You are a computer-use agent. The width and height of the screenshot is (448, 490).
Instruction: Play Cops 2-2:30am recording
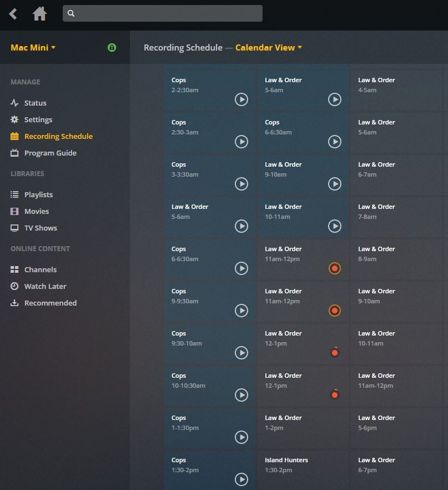(241, 99)
